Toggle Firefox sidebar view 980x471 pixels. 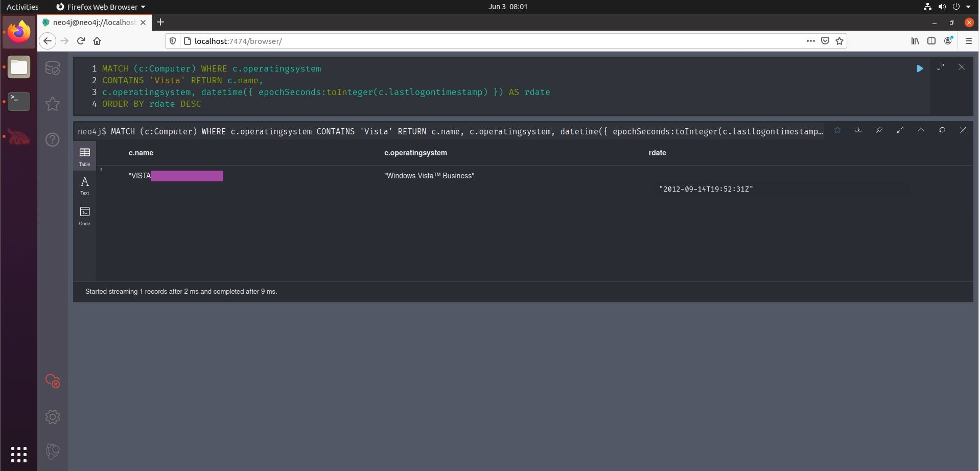(x=931, y=41)
